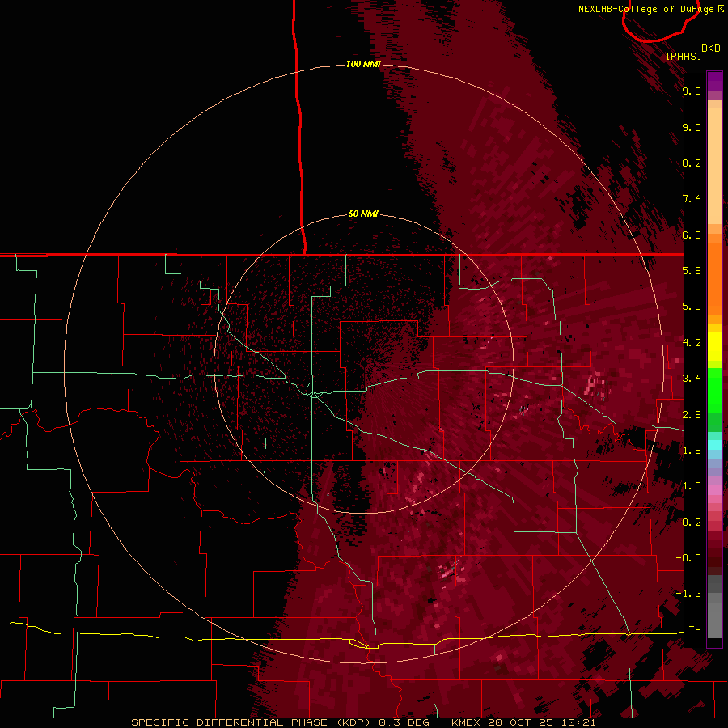Click the 8.2 value on the scale
Viewport: 728px width, 728px height.
pyautogui.click(x=692, y=163)
